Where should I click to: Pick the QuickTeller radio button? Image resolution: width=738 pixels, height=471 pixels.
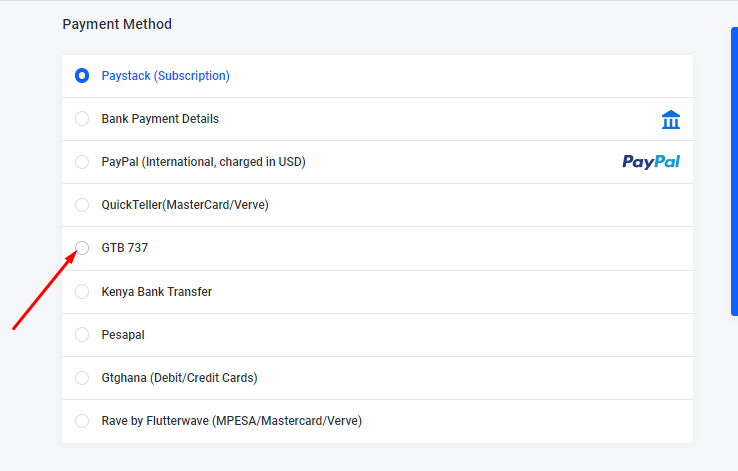[82, 205]
